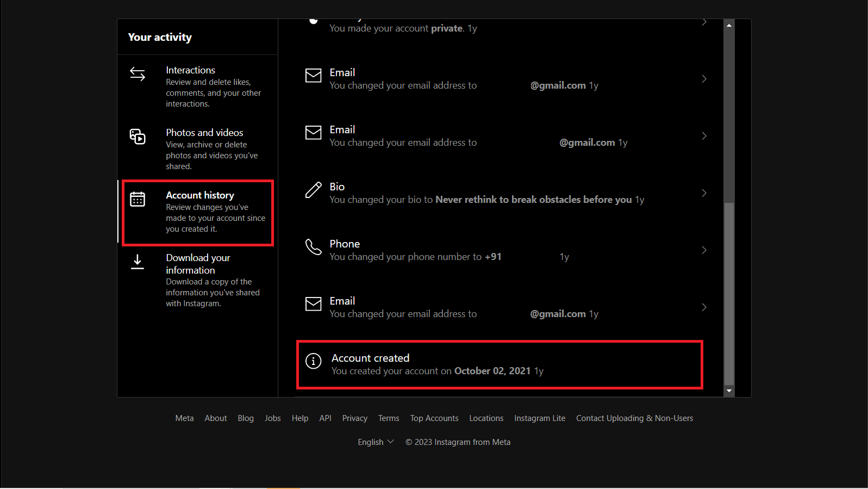Click the Account created info icon
The width and height of the screenshot is (868, 489).
click(313, 361)
